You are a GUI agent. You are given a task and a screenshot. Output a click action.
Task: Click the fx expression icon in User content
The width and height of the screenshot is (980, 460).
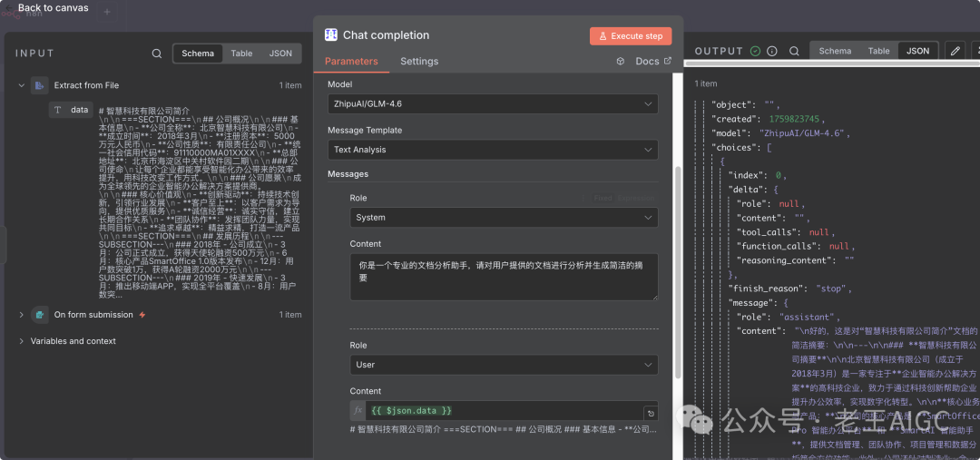click(358, 411)
